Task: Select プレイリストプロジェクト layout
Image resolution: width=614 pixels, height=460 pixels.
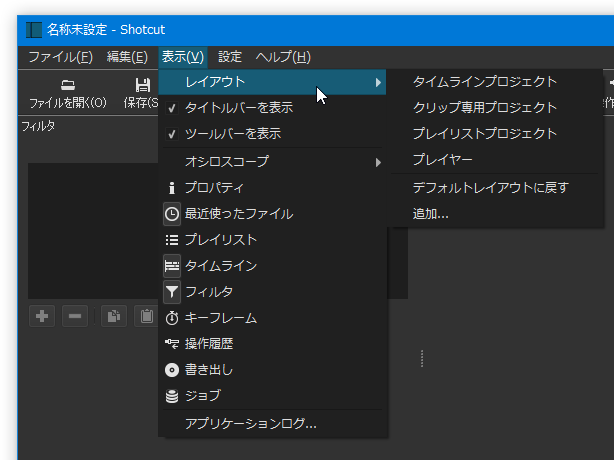Action: click(497, 133)
